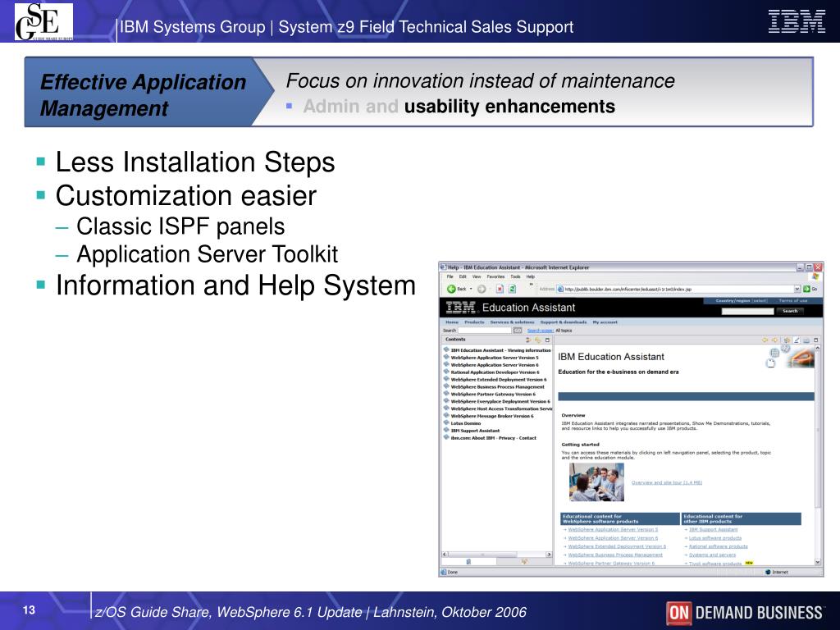Click Systems and servers link

click(x=712, y=555)
